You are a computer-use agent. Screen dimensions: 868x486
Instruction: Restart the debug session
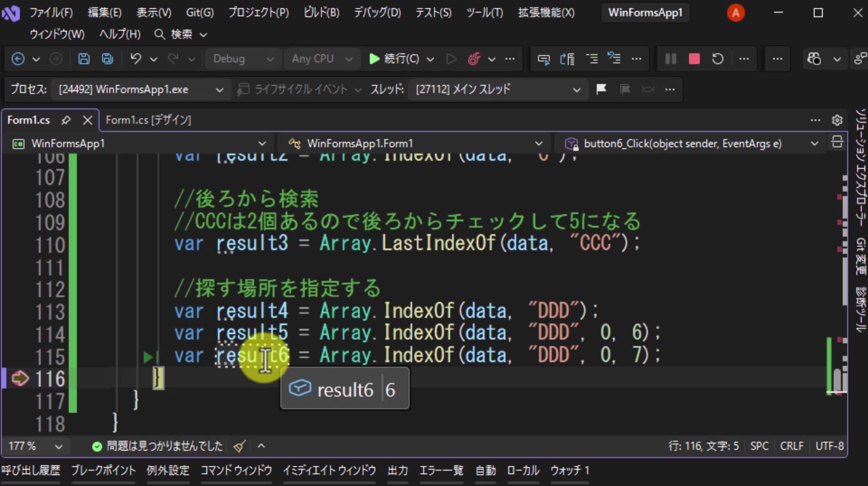point(718,59)
